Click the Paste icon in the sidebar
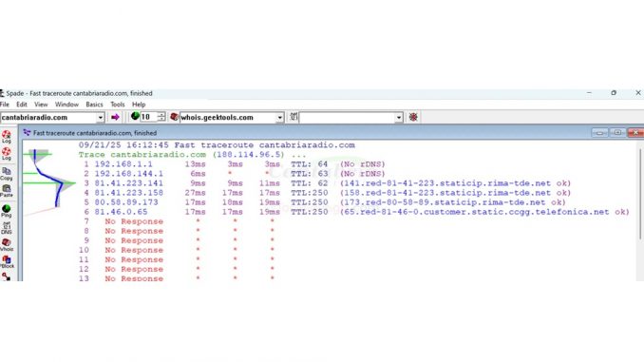644x362 pixels. (6, 190)
